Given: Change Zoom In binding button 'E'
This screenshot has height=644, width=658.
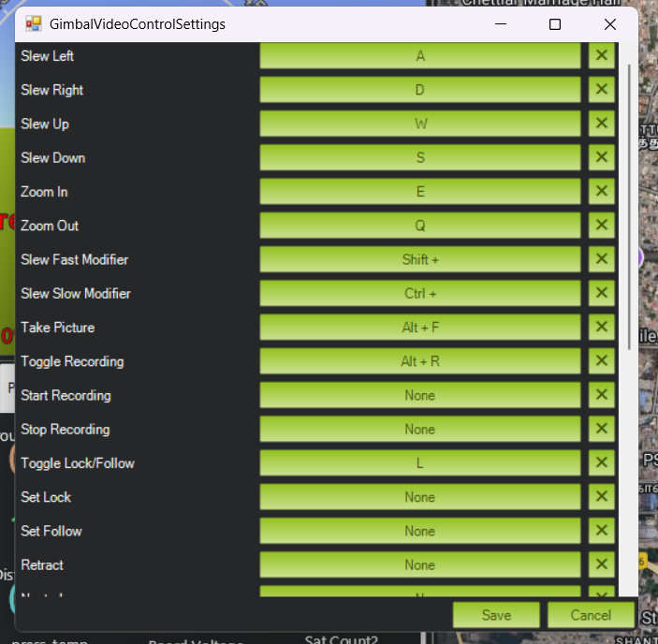Looking at the screenshot, I should tap(420, 191).
